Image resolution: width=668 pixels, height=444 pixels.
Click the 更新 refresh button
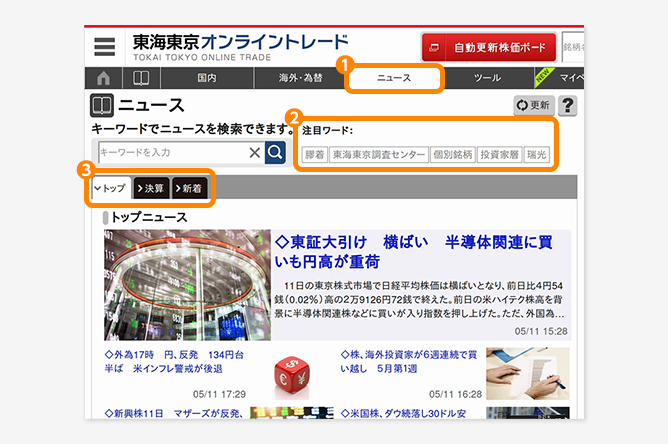[x=534, y=105]
